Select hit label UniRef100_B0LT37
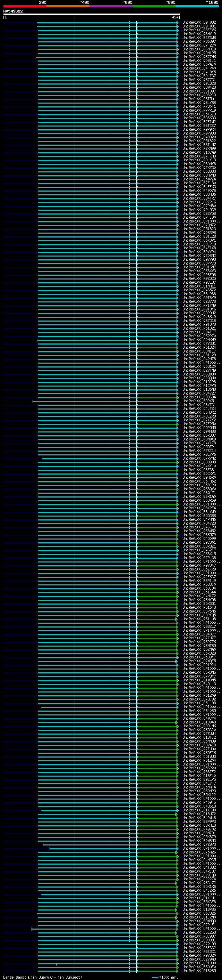The image size is (222, 980). click(x=199, y=76)
